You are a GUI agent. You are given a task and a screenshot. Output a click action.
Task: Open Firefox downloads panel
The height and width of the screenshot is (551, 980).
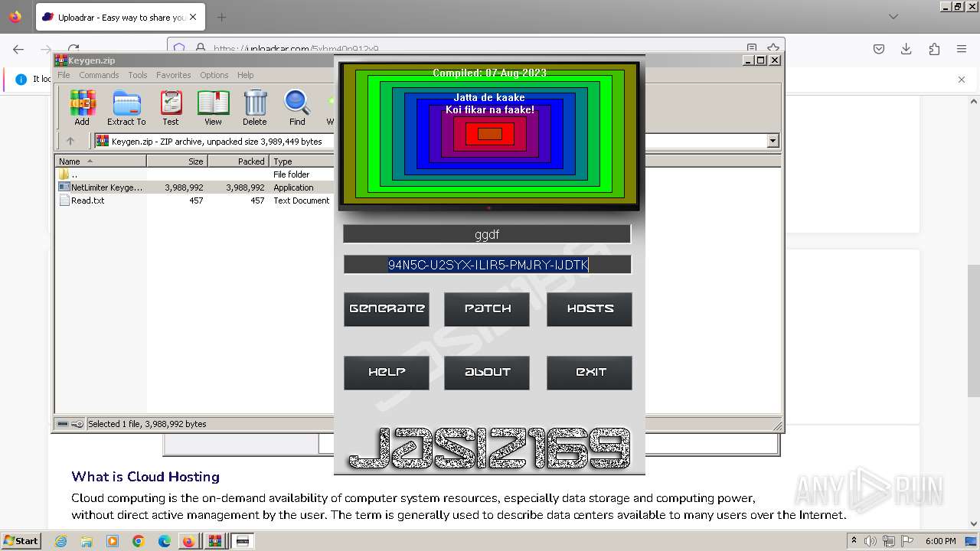click(906, 49)
